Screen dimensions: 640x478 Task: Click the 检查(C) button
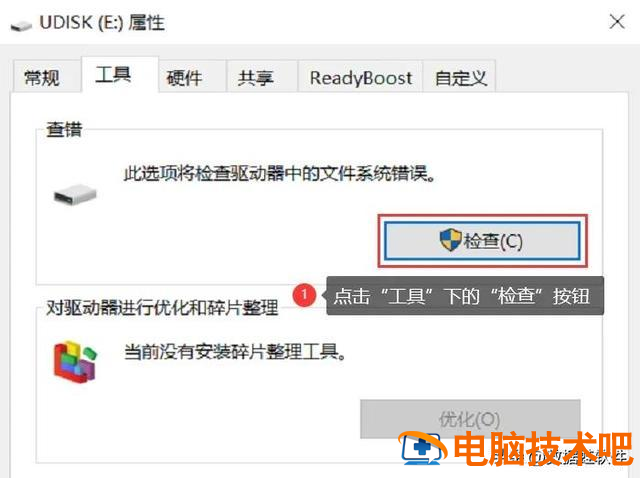click(482, 240)
